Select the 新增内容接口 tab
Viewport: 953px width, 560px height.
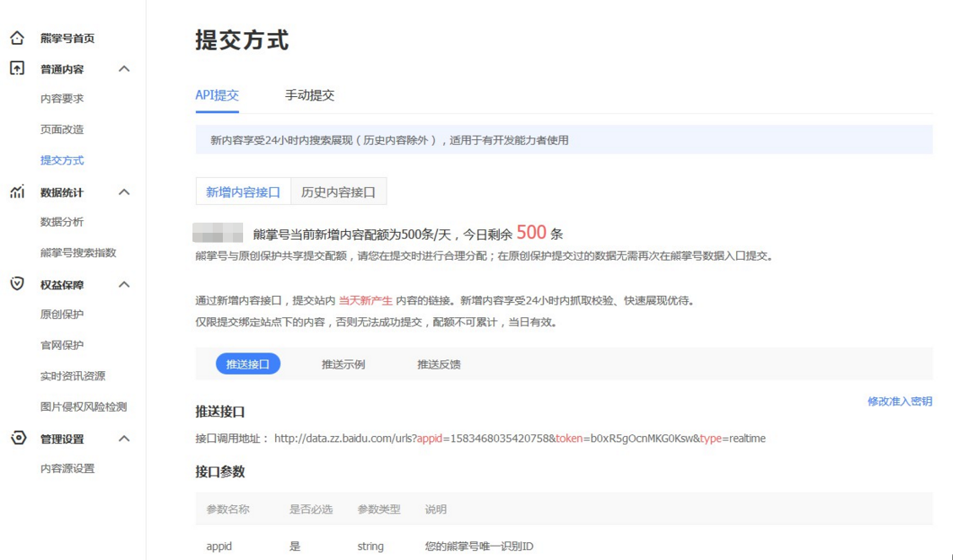(x=243, y=191)
